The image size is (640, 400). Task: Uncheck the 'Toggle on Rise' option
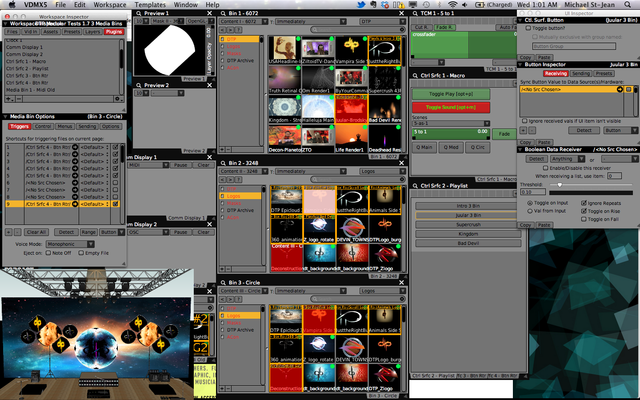coord(584,211)
